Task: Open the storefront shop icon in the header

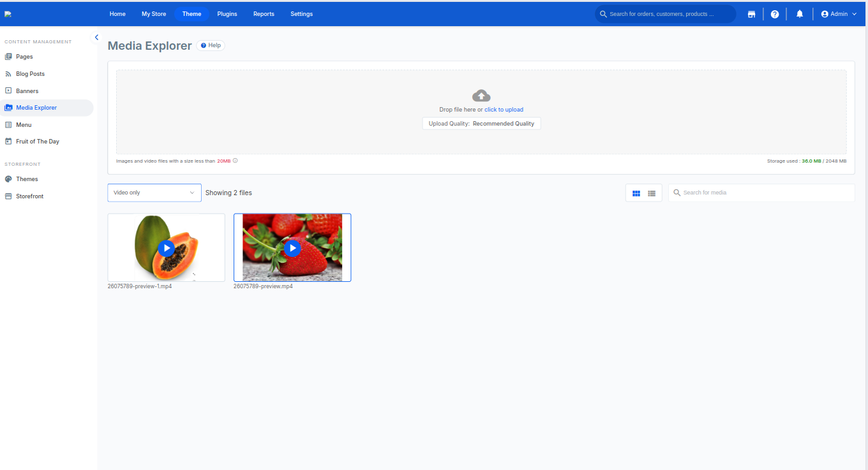Action: click(751, 14)
